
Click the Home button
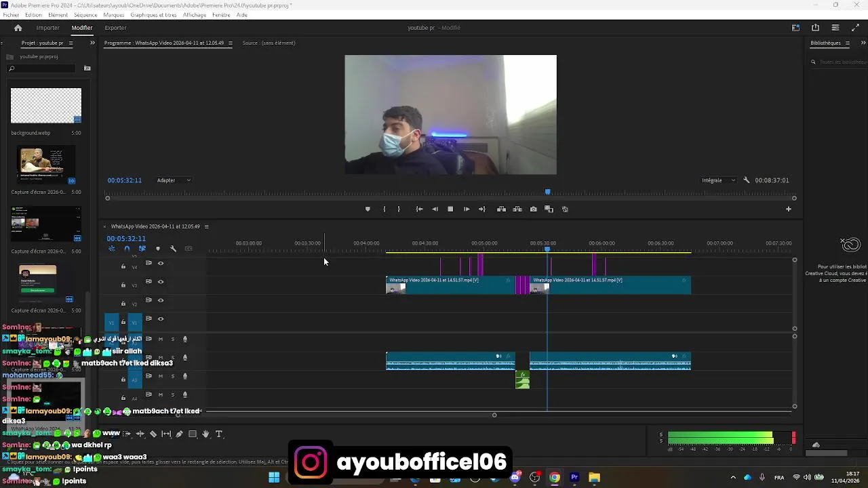18,28
